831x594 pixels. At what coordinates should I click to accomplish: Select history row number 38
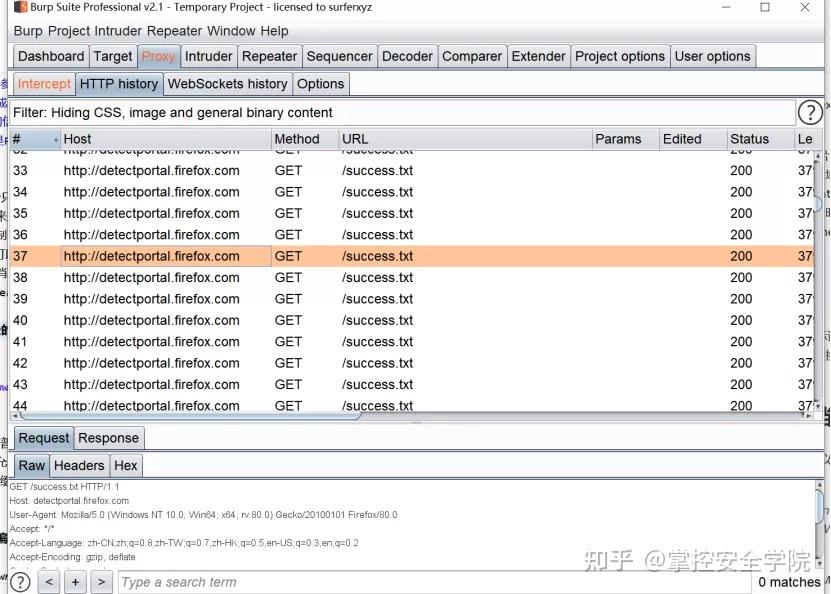[411, 278]
